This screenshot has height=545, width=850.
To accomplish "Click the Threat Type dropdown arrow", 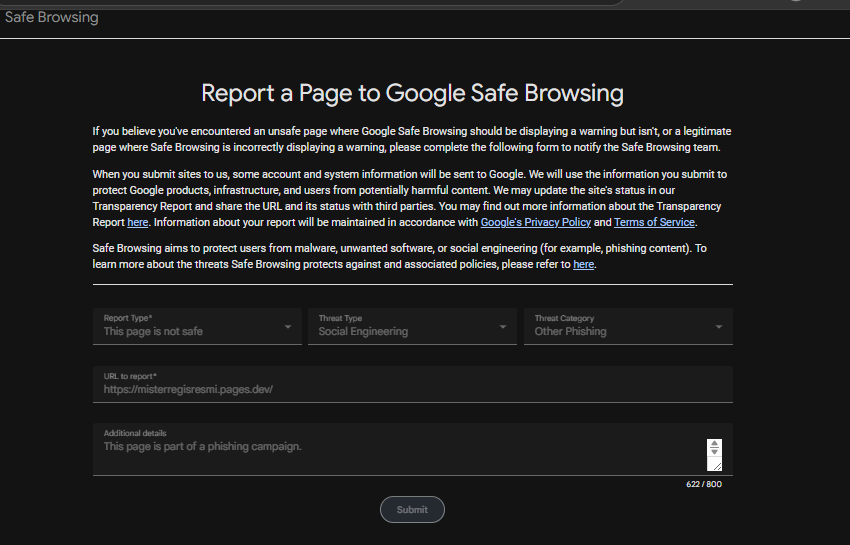I will (503, 327).
